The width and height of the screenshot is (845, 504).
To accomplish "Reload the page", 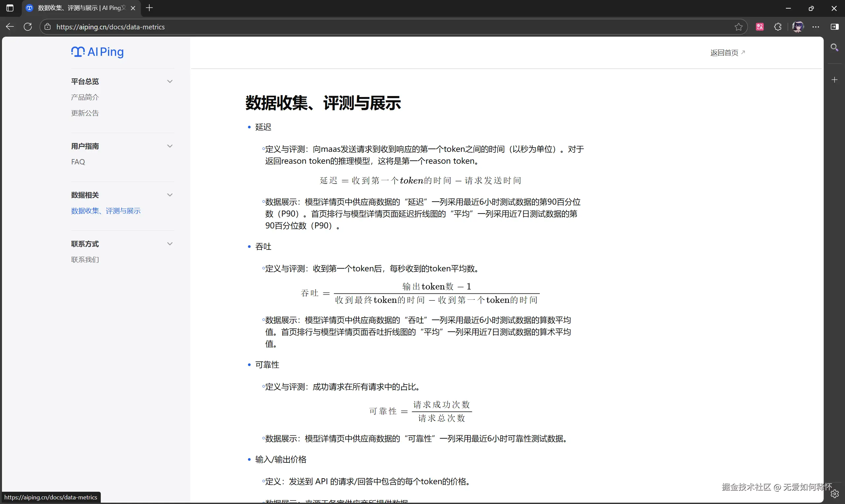I will pyautogui.click(x=28, y=27).
